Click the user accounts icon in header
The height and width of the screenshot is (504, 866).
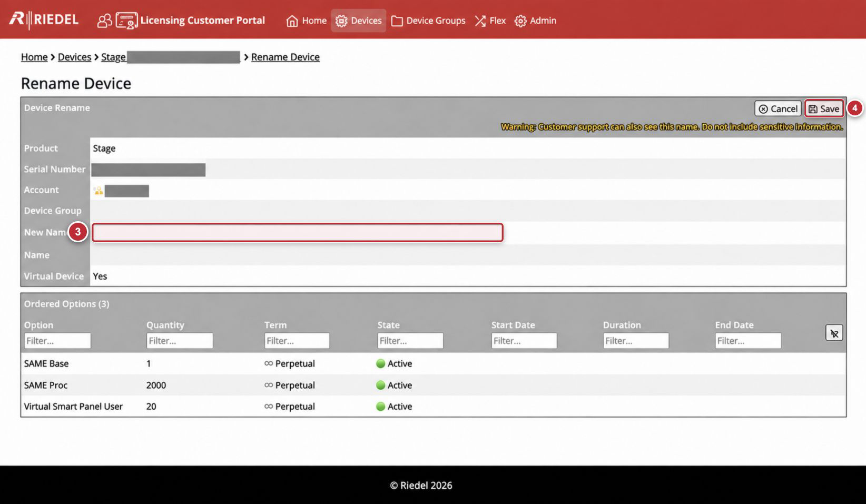[104, 21]
